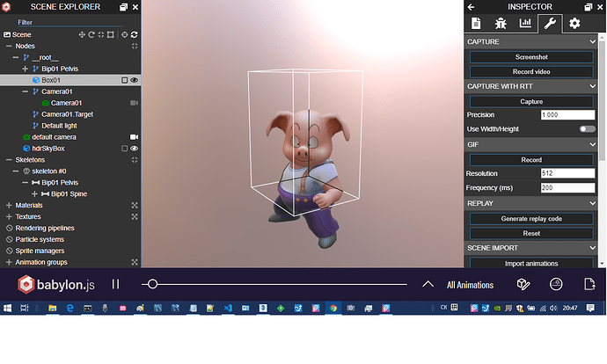Image resolution: width=607 pixels, height=364 pixels.
Task: Click the animation timeline track
Action: pos(274,285)
